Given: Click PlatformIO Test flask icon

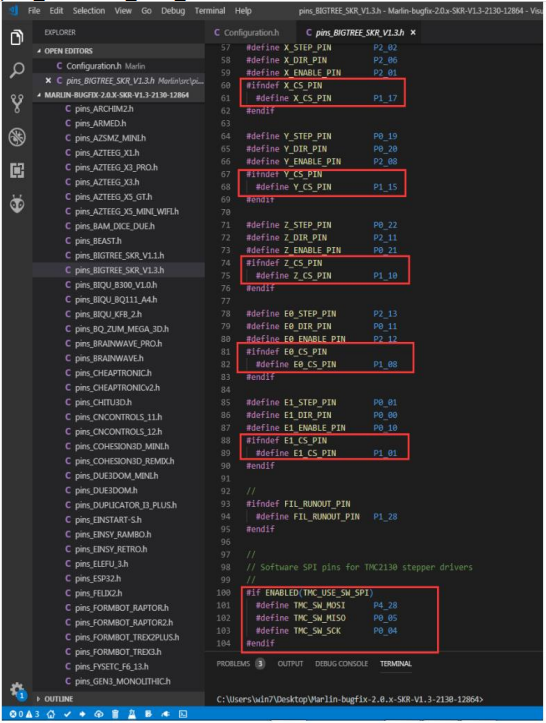Looking at the screenshot, I should pyautogui.click(x=132, y=714).
